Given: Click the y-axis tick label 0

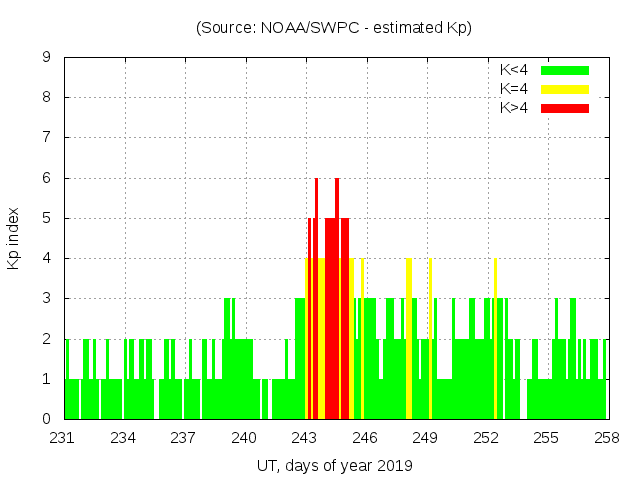Looking at the screenshot, I should click(x=46, y=419).
